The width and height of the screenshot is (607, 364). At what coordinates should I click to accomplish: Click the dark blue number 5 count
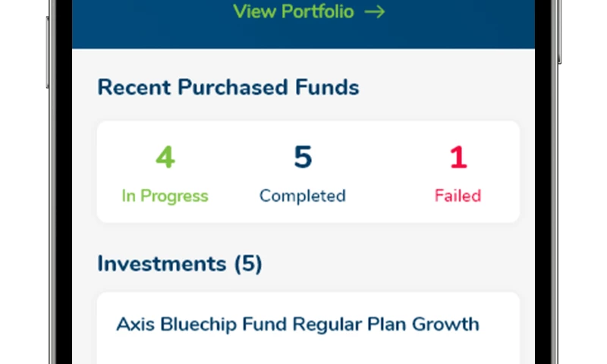pyautogui.click(x=303, y=157)
